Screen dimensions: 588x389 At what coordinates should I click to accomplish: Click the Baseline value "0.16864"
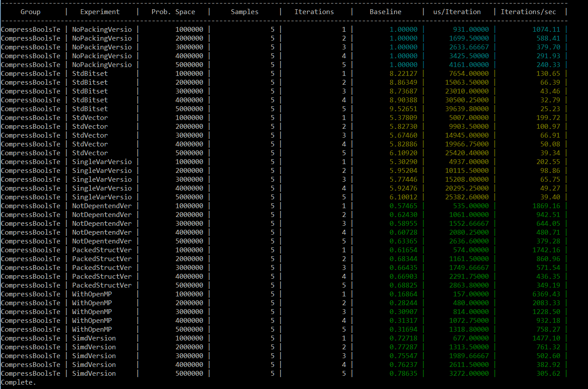403,294
